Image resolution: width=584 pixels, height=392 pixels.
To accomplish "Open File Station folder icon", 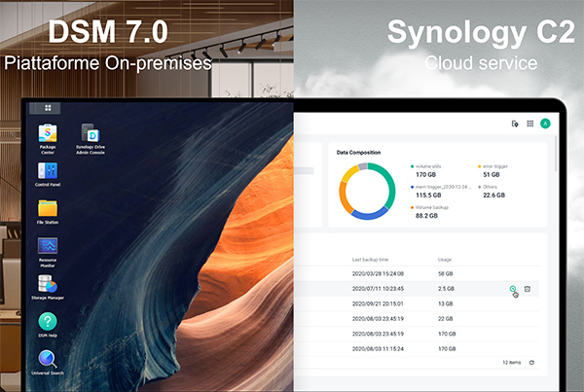I will (x=48, y=208).
